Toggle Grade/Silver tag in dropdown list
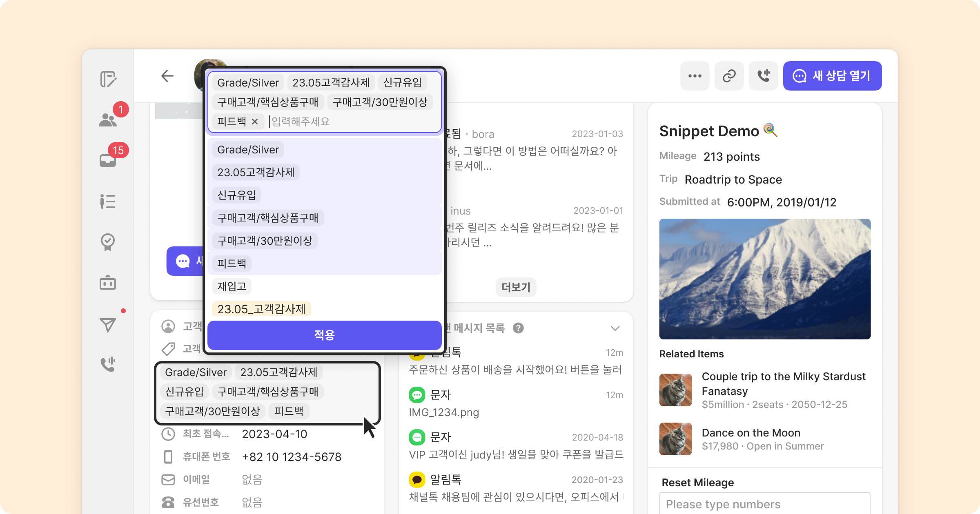This screenshot has height=514, width=980. click(248, 150)
